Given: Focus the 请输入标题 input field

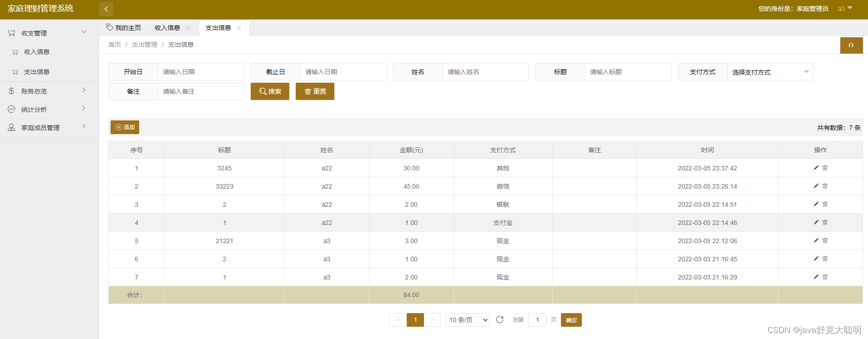Looking at the screenshot, I should coord(628,72).
